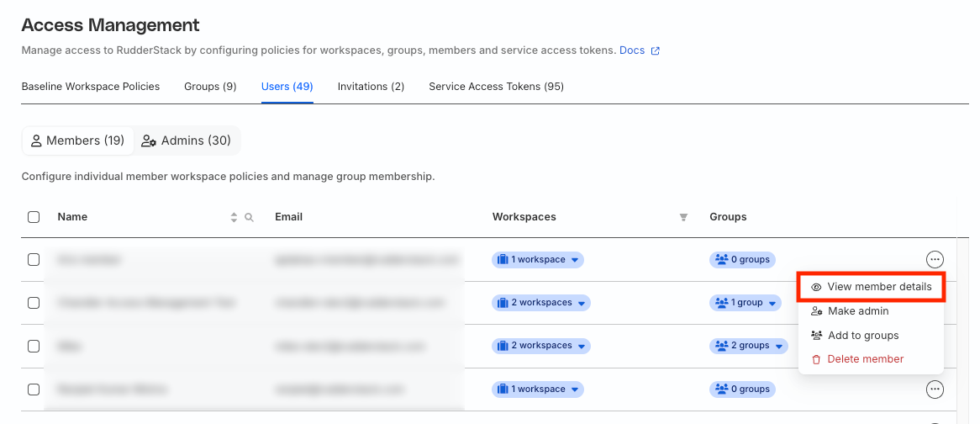
Task: Click 0 groups badge in first row
Action: 742,259
